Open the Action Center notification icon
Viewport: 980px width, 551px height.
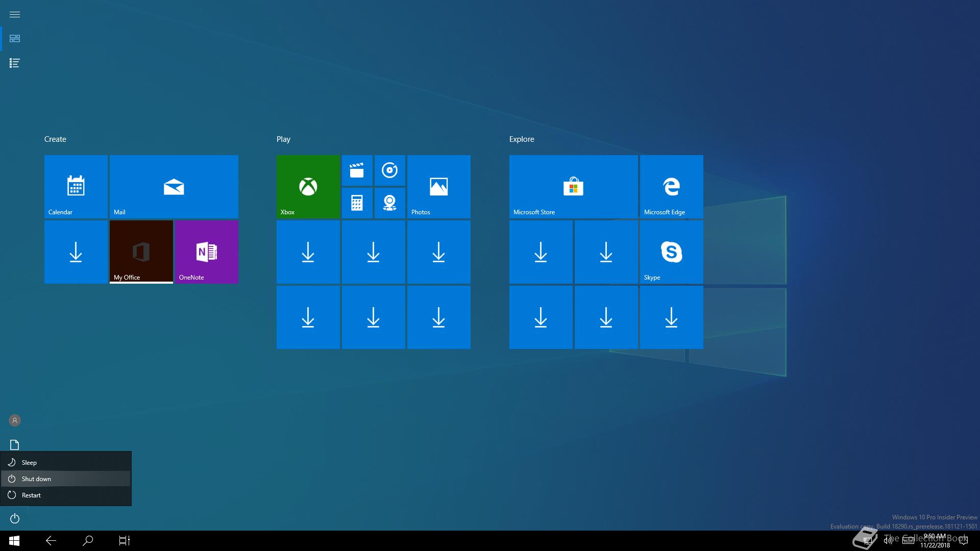pyautogui.click(x=964, y=541)
